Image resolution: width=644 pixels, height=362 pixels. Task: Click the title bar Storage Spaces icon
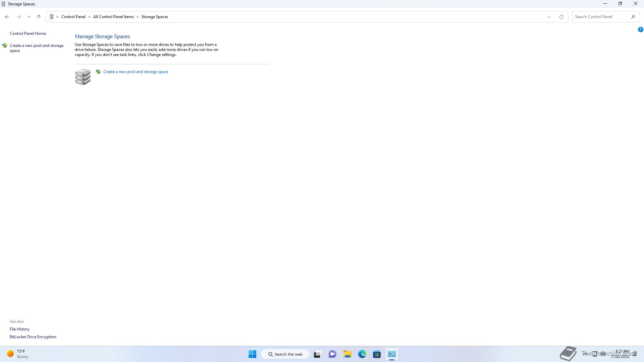click(3, 4)
